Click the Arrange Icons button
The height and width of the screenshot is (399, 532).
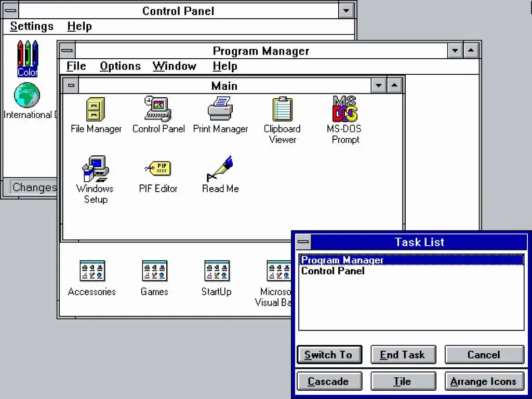[x=484, y=381]
